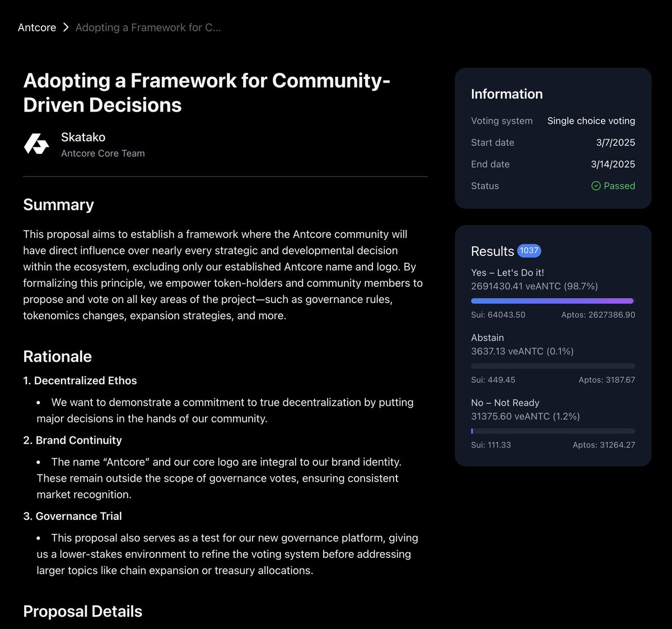Expand the Rationale section heading
The height and width of the screenshot is (629, 672).
point(57,356)
